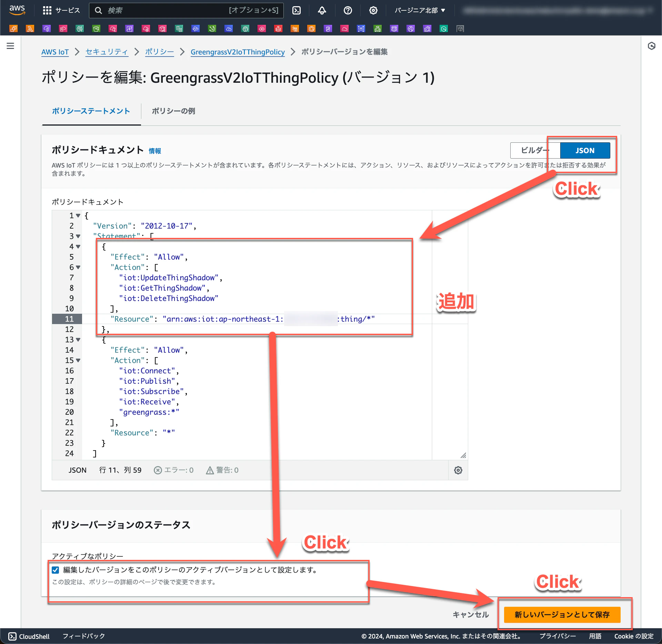Open the left navigation hamburger menu
The height and width of the screenshot is (644, 662).
[x=10, y=46]
